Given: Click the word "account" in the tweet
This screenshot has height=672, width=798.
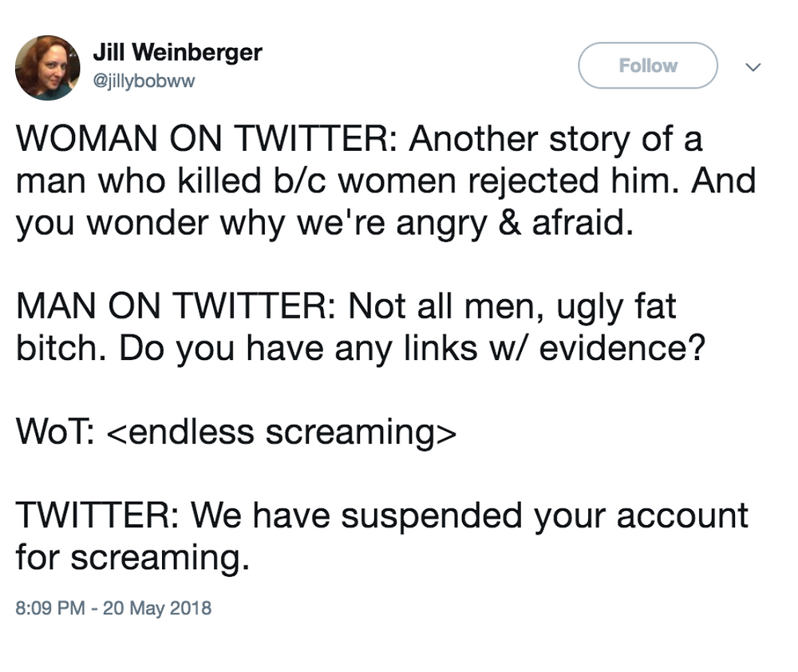Looking at the screenshot, I should pos(682,516).
